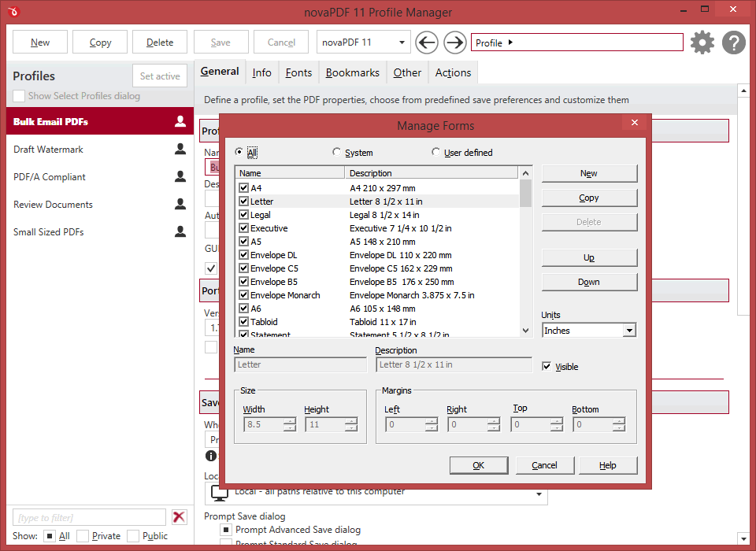Click user icon beside PDF/A Compliant
Viewport: 756px width, 551px height.
pyautogui.click(x=180, y=176)
